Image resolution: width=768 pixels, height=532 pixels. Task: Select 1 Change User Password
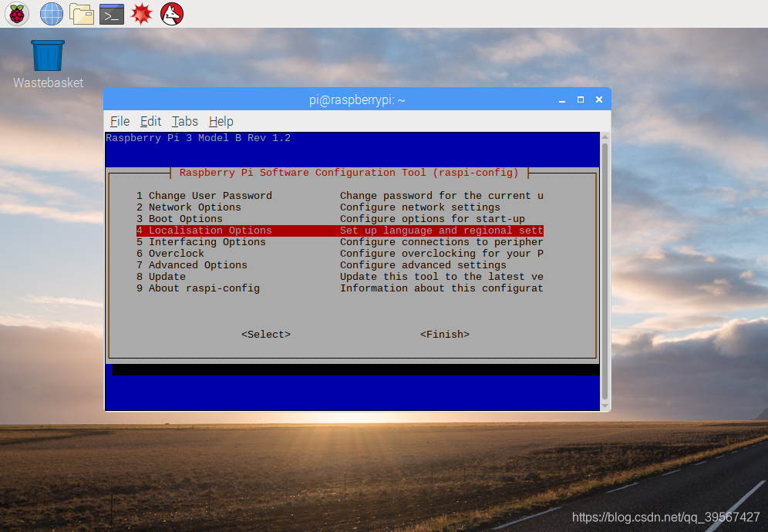pyautogui.click(x=340, y=196)
